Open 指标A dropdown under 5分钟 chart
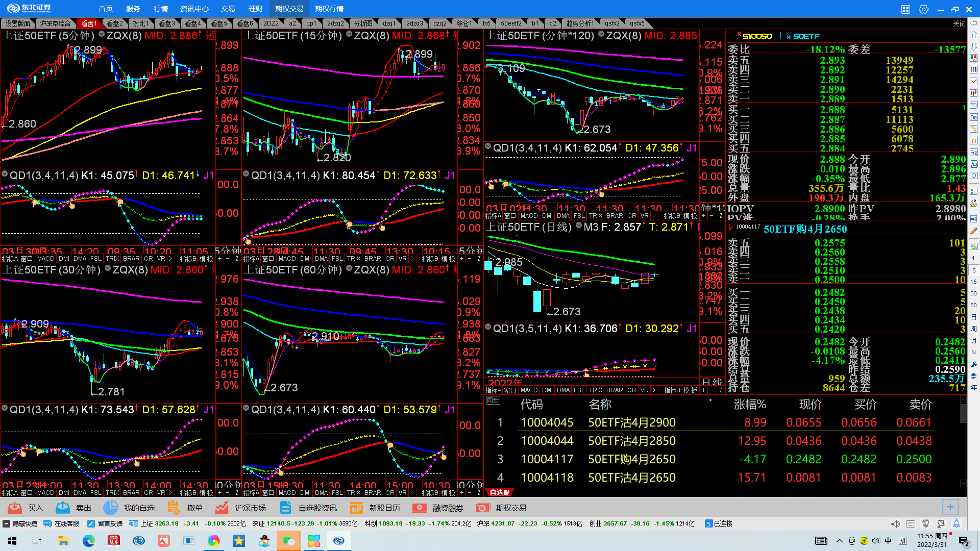The width and height of the screenshot is (980, 551). click(10, 259)
